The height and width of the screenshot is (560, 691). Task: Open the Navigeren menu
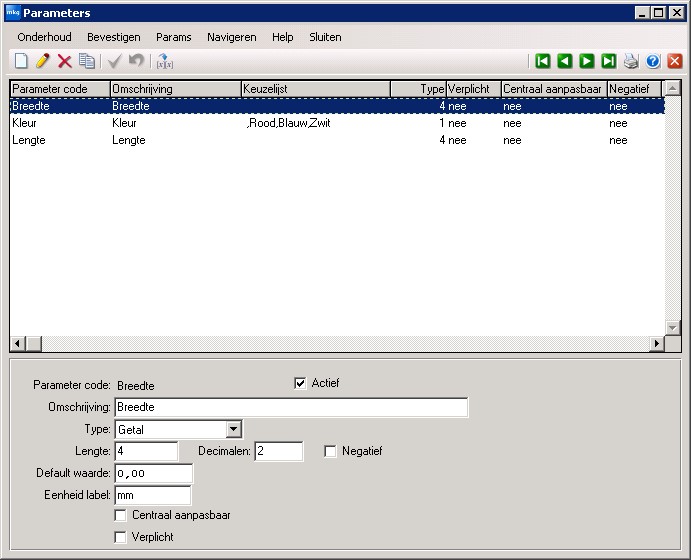[232, 37]
